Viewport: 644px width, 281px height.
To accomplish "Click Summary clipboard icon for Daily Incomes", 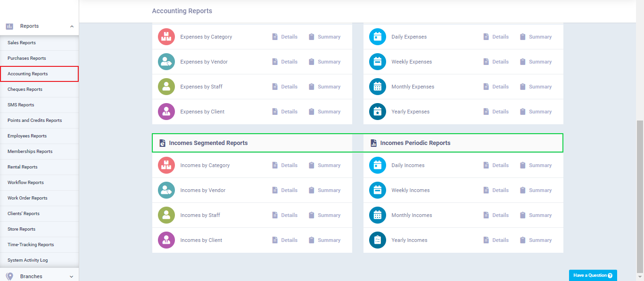I will point(522,165).
